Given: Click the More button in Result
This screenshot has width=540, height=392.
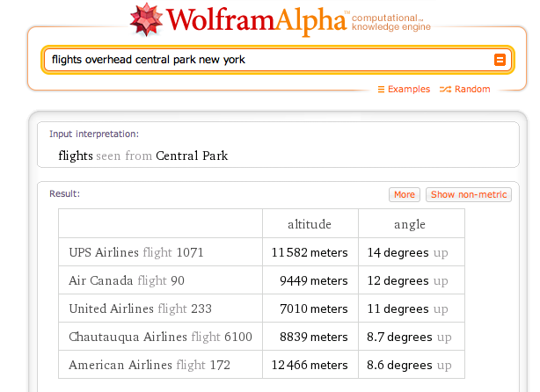Looking at the screenshot, I should click(405, 194).
